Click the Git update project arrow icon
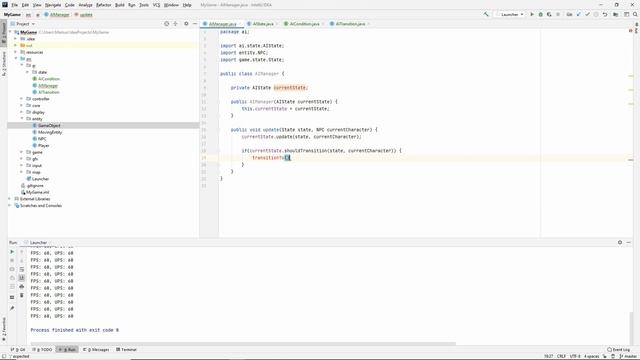This screenshot has height=360, width=640. pyautogui.click(x=578, y=14)
